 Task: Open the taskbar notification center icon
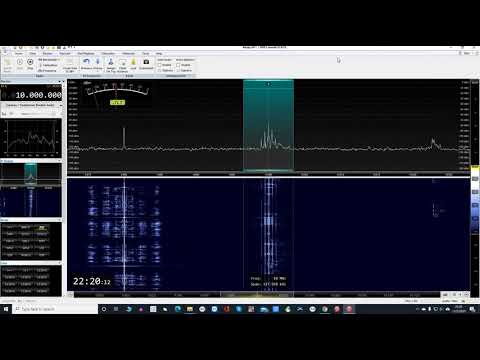tap(472, 309)
